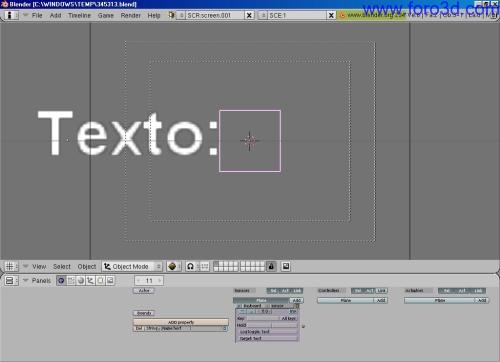
Task: Collapse menus arrow beside File menu
Action: click(x=25, y=15)
